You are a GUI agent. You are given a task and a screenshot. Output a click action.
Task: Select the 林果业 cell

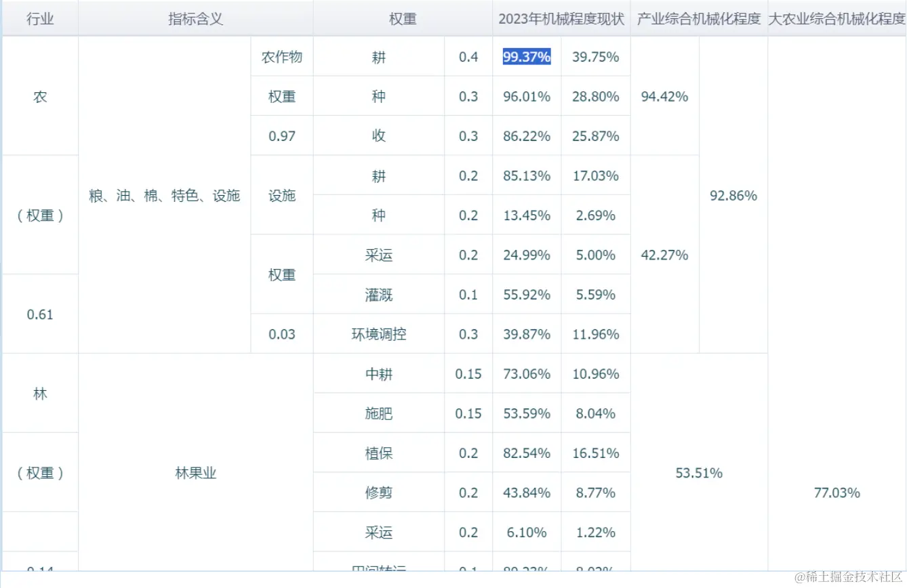pos(195,473)
